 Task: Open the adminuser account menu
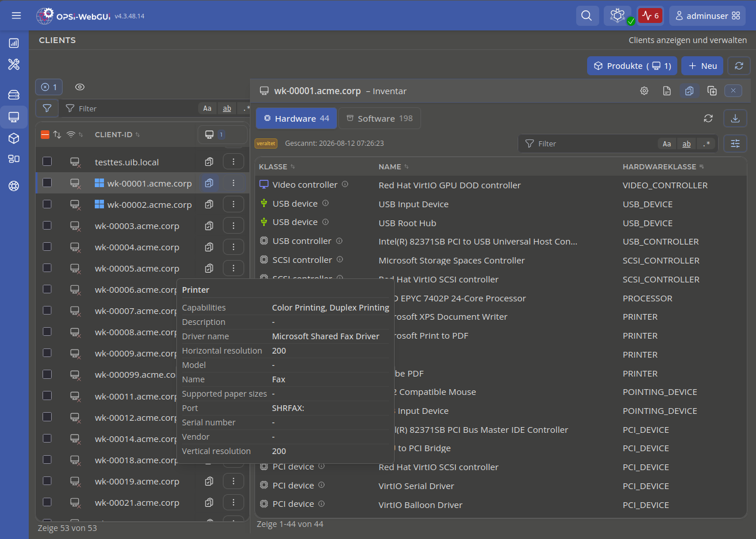707,16
